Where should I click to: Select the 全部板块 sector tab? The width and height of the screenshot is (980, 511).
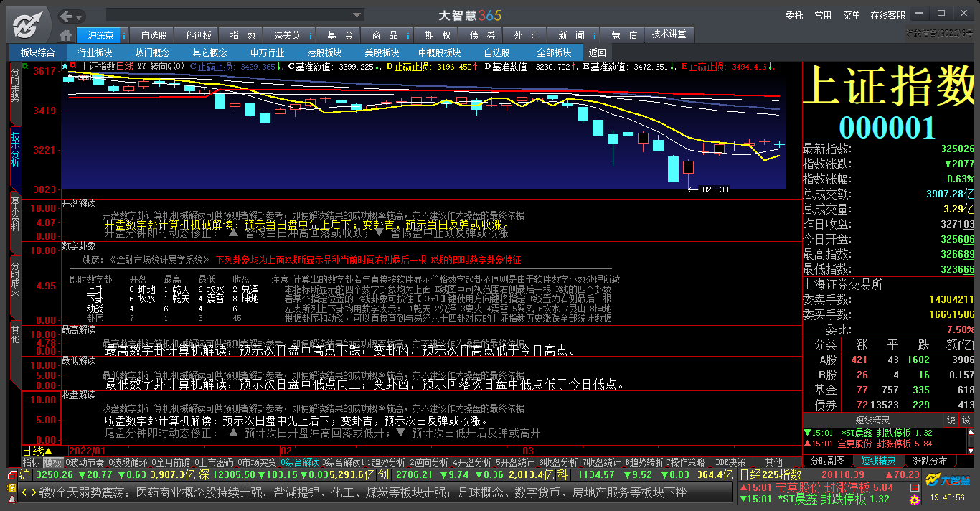555,52
